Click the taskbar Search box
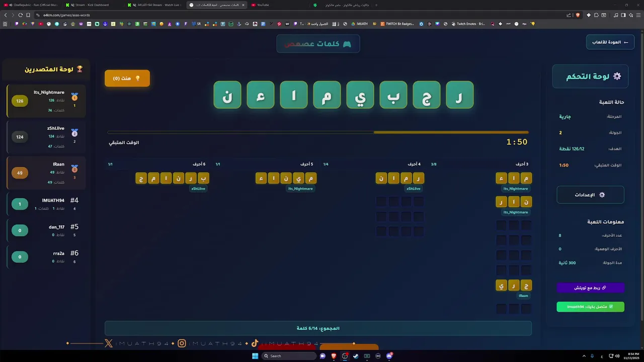The width and height of the screenshot is (644, 362). tap(289, 356)
